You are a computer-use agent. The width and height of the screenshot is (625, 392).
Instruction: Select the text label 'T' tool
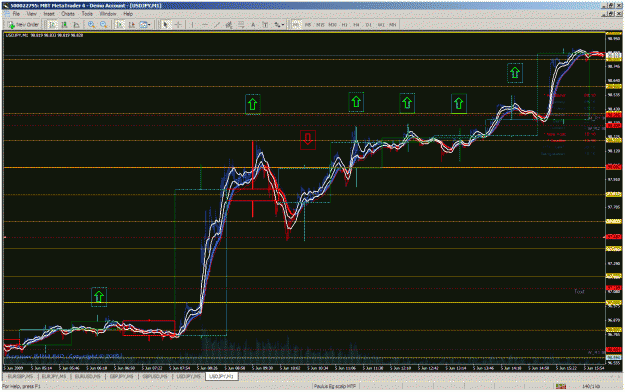265,25
